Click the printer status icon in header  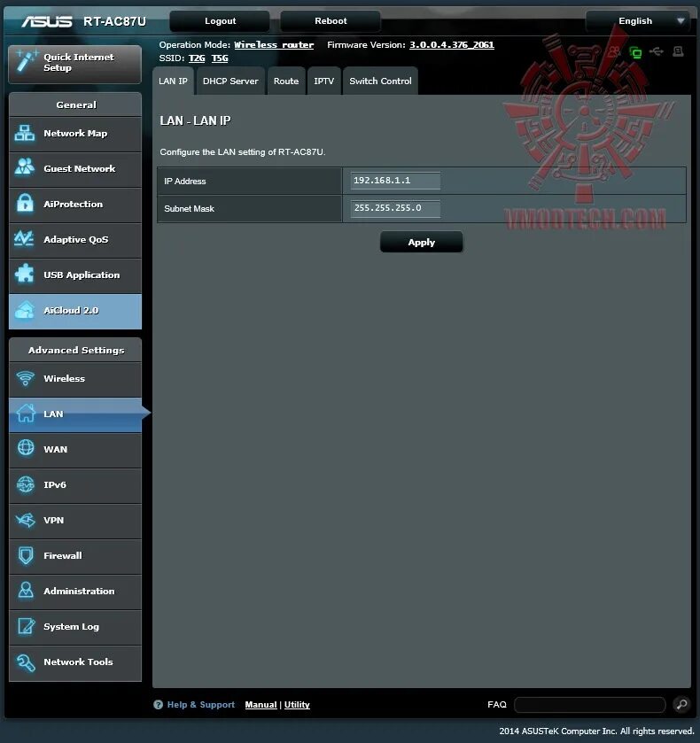(x=678, y=51)
